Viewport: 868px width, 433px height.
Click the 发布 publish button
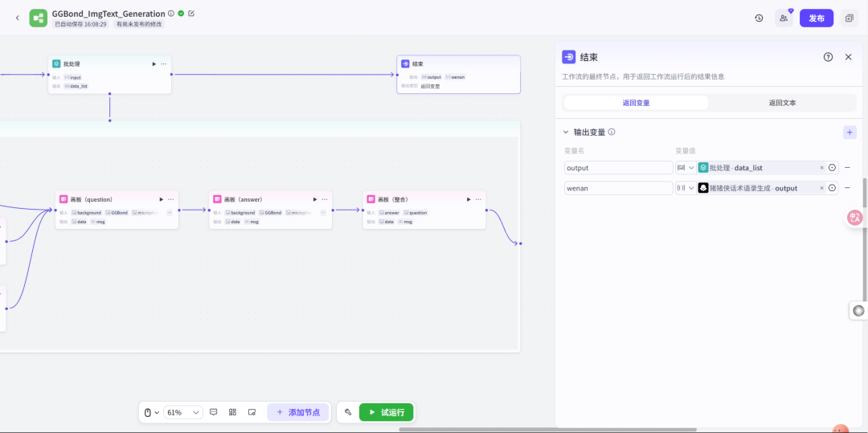pos(817,18)
